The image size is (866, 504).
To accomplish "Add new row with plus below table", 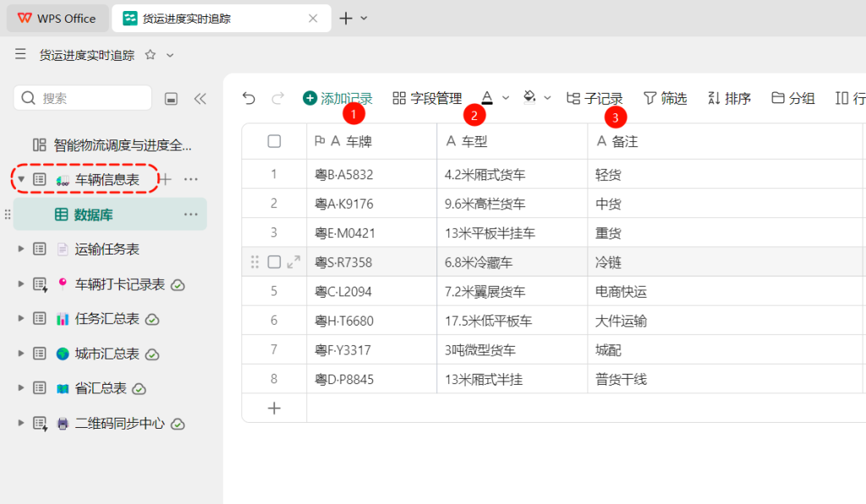I will pos(274,408).
